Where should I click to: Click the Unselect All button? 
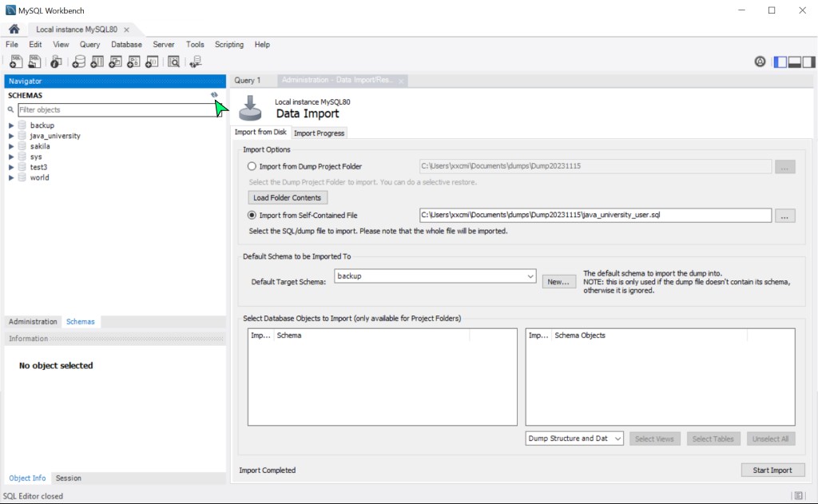click(x=771, y=439)
